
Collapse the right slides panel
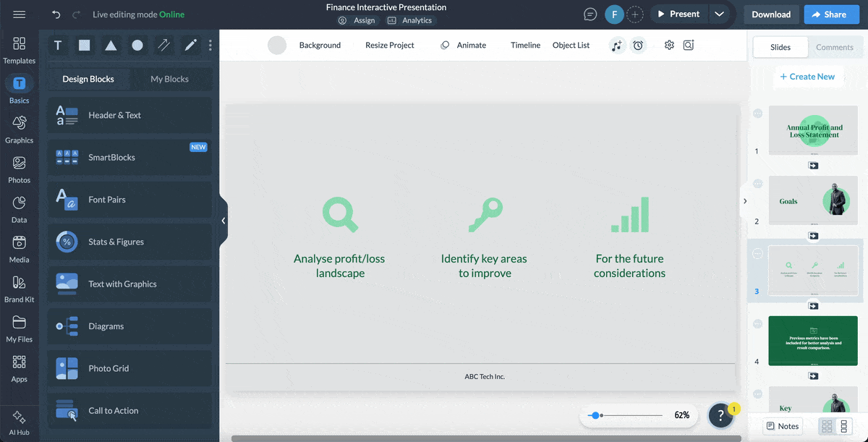coord(744,201)
